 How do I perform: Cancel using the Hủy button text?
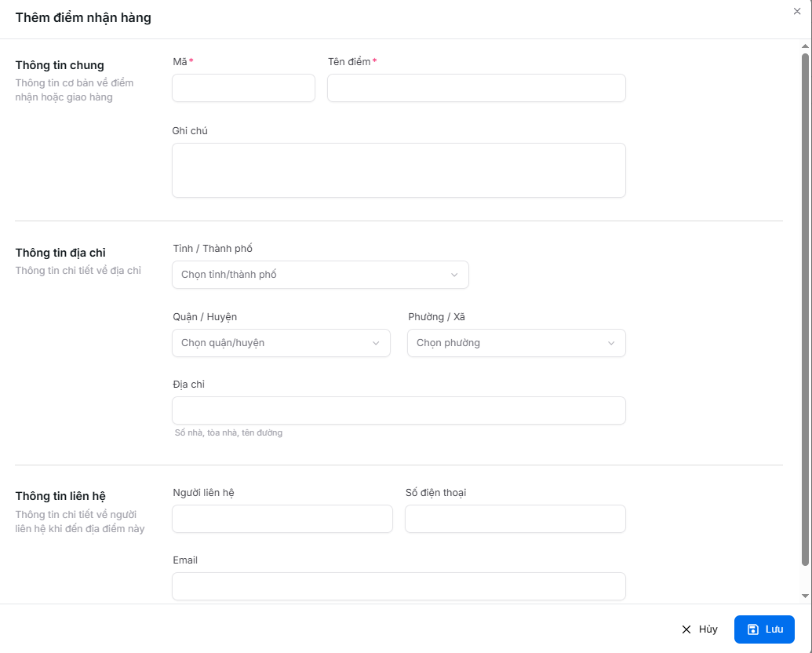pos(708,629)
